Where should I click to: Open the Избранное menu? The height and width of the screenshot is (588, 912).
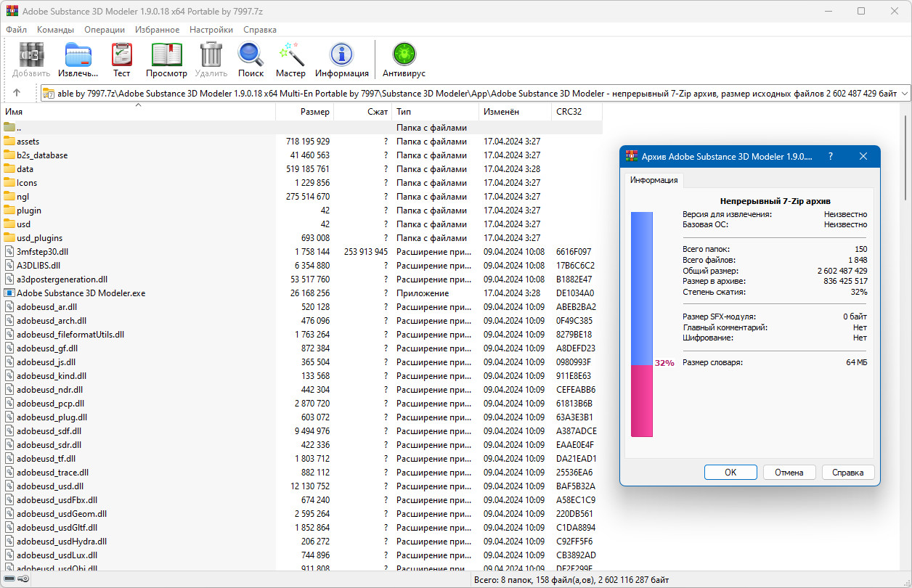click(157, 30)
